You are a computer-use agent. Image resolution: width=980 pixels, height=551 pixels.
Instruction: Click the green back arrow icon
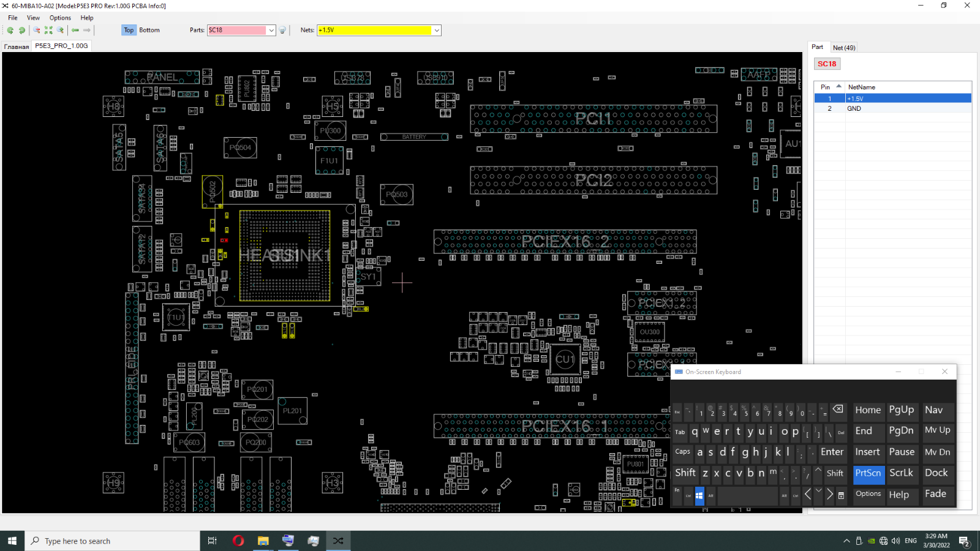click(75, 30)
